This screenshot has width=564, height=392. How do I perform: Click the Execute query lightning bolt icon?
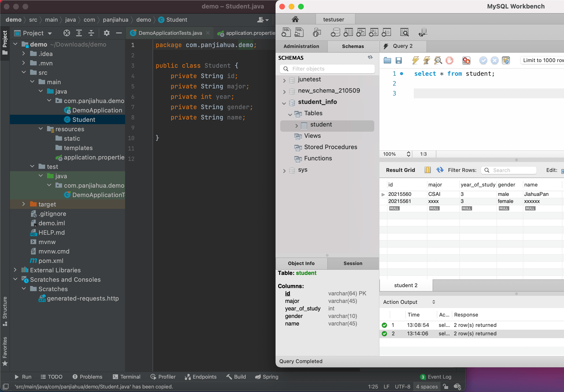coord(415,60)
